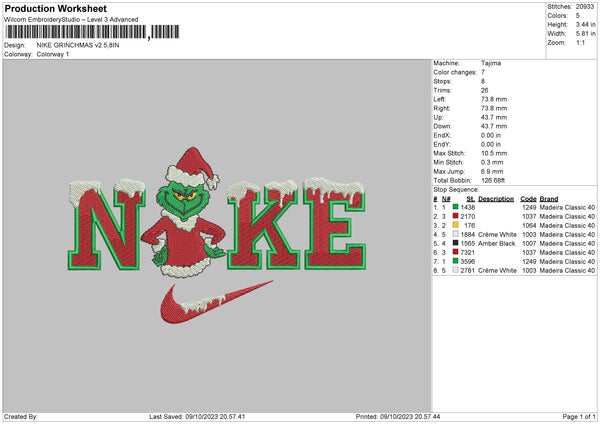Click the red swatch in the 7321 stitches row
The width and height of the screenshot is (600, 424).
[455, 252]
